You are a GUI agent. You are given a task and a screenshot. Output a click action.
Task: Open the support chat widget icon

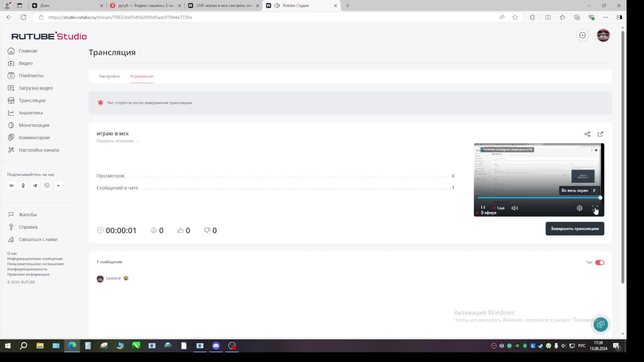pos(600,324)
